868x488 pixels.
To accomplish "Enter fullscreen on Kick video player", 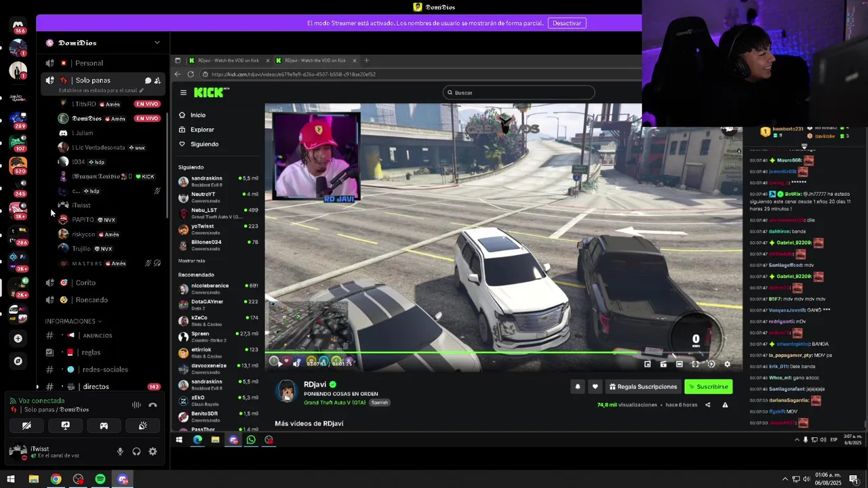I will click(695, 364).
